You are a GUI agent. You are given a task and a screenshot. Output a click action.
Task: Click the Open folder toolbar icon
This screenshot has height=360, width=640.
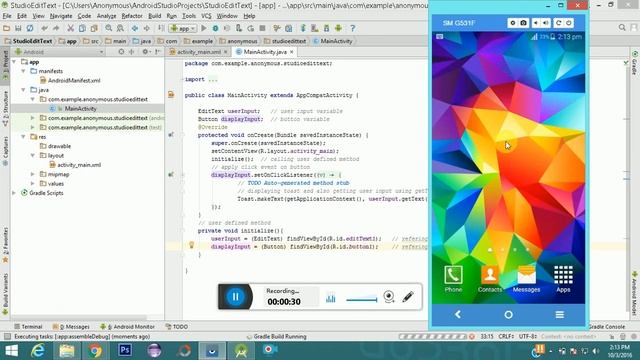coord(7,28)
